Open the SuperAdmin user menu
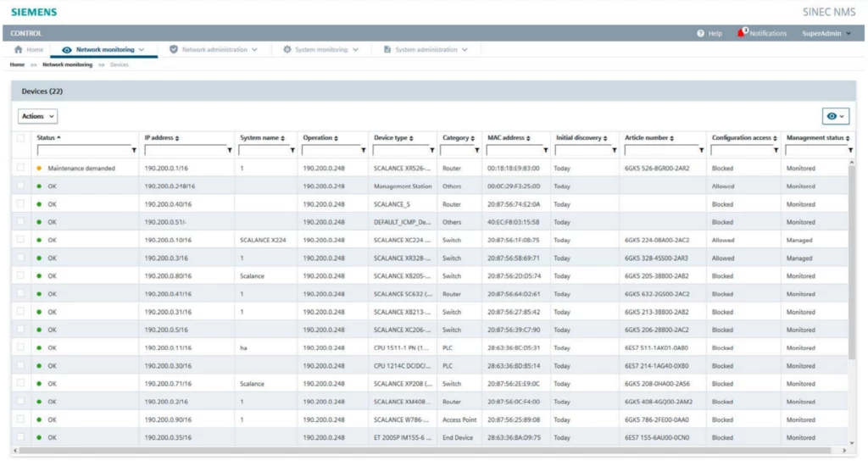868x461 pixels. [x=826, y=33]
